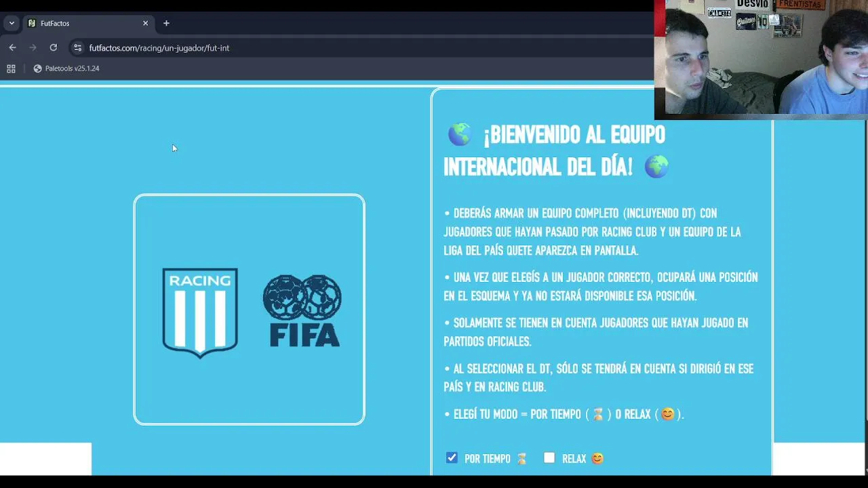This screenshot has width=868, height=488.
Task: Click the FIFA logo
Action: pyautogui.click(x=302, y=311)
